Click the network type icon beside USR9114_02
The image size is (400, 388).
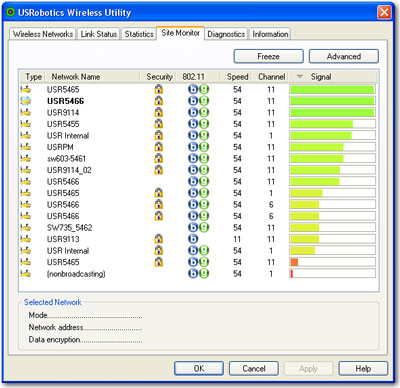(x=26, y=170)
